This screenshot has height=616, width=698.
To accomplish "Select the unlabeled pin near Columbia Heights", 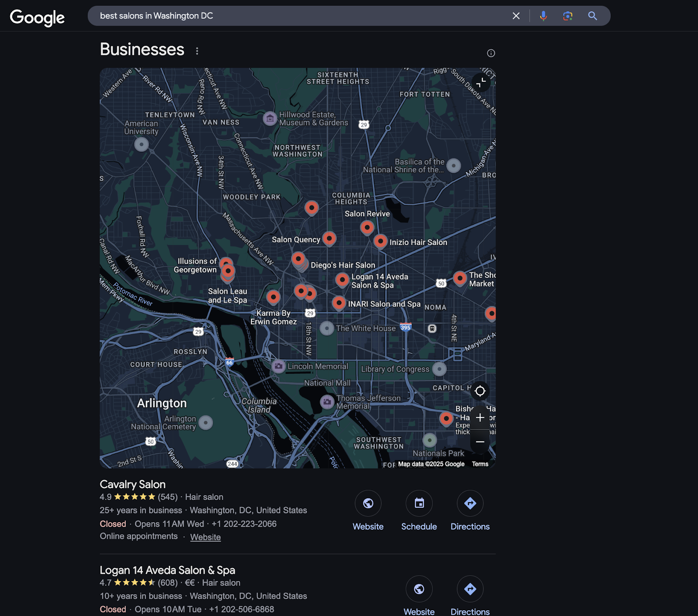I will point(311,208).
